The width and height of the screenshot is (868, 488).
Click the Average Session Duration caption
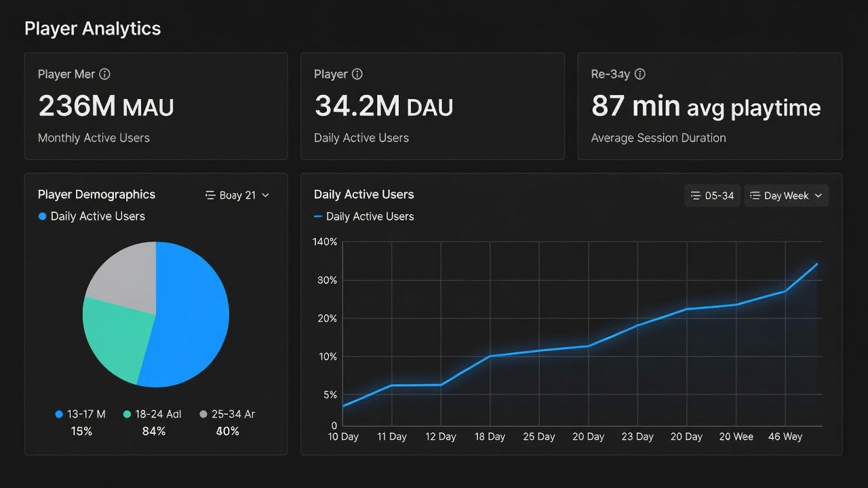click(658, 138)
